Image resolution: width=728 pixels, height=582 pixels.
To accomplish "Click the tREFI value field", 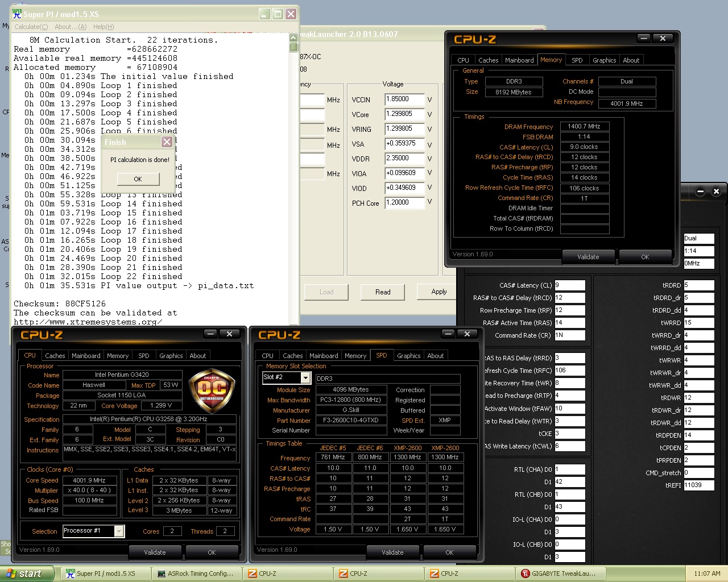I will click(x=698, y=485).
